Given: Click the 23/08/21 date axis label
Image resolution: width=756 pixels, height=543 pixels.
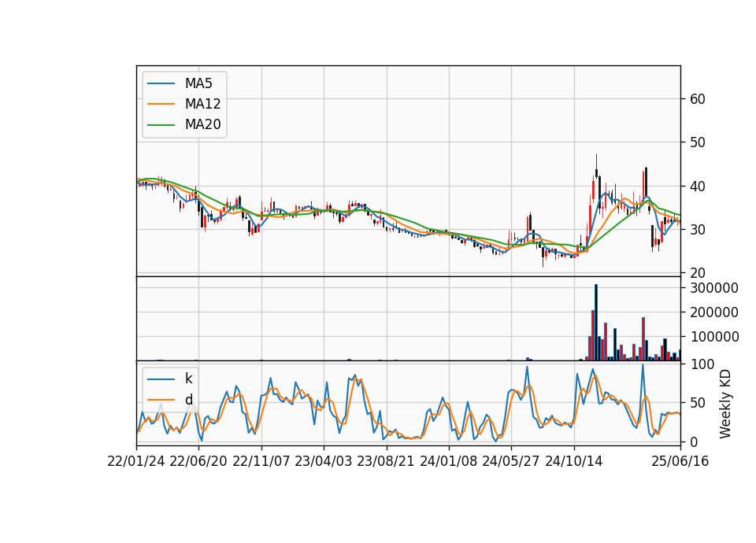Looking at the screenshot, I should point(386,461).
